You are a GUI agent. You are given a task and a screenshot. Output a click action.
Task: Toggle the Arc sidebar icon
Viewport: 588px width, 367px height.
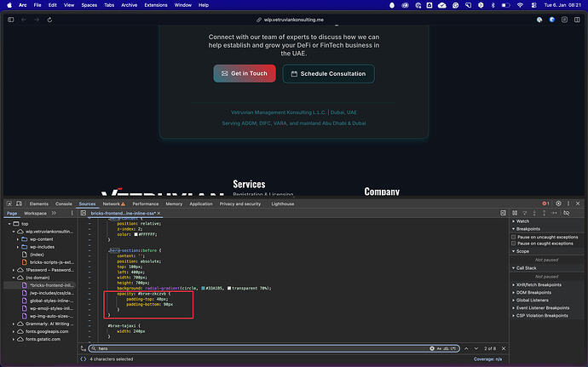pos(11,20)
